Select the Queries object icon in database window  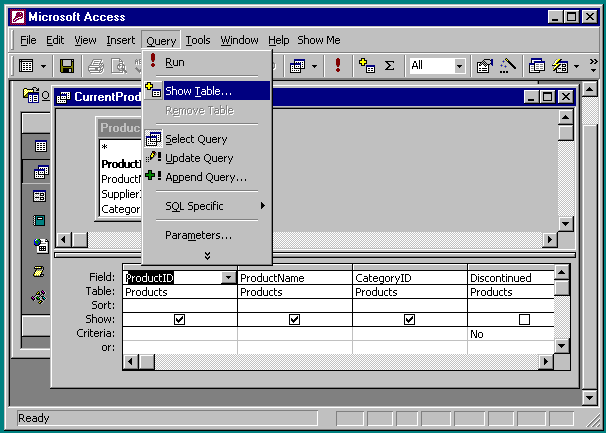click(x=41, y=172)
